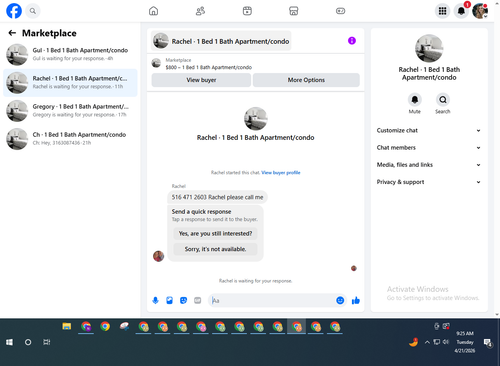Open the Facebook search icon

click(x=33, y=11)
